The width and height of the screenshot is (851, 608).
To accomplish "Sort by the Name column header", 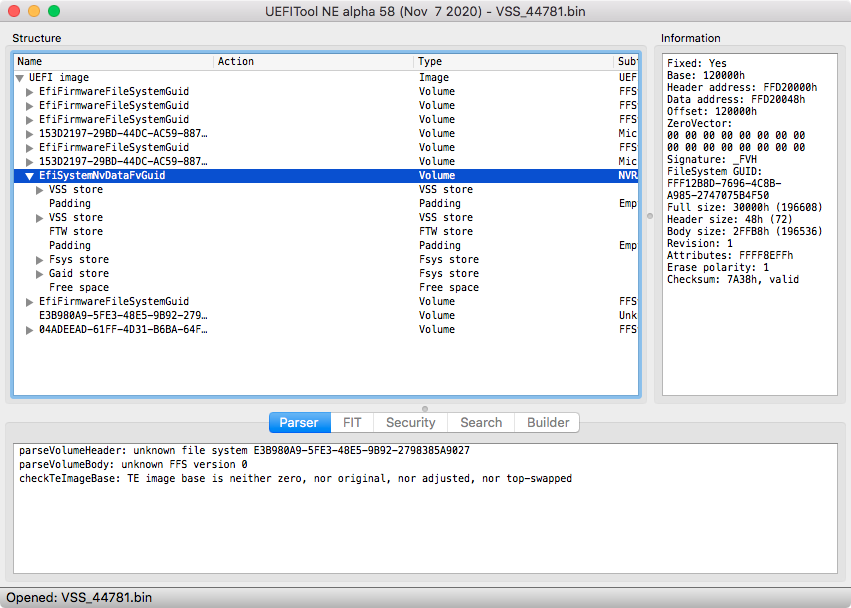I will tap(113, 61).
